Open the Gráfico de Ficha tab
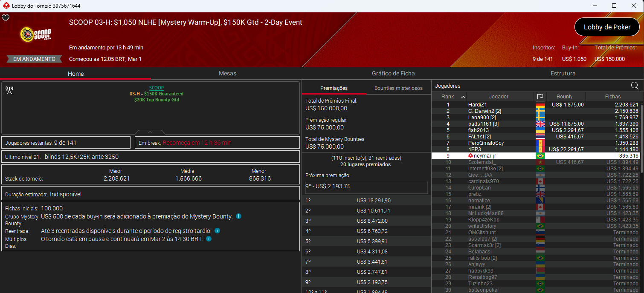This screenshot has height=293, width=644. click(393, 73)
